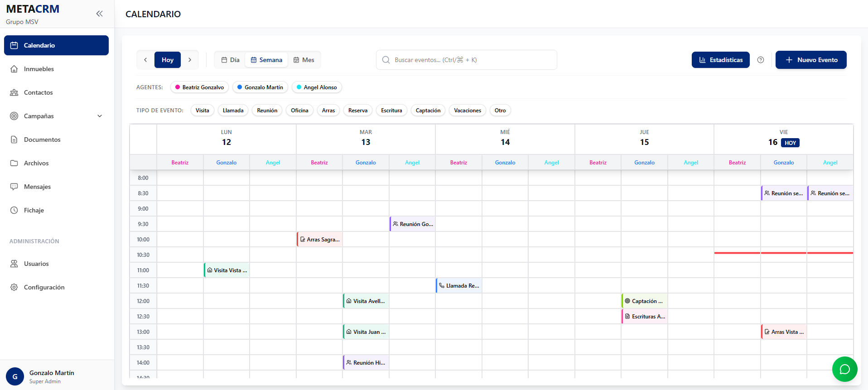
Task: Click the 8:00 time row label
Action: (143, 178)
